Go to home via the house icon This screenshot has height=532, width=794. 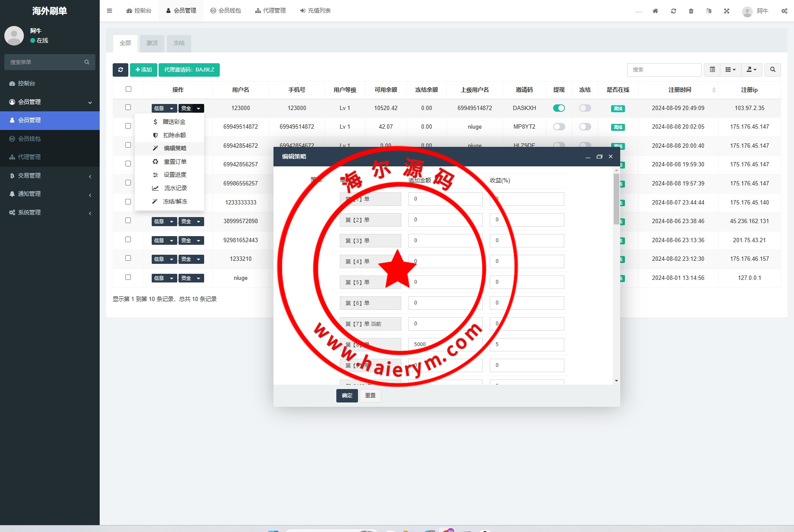point(655,11)
